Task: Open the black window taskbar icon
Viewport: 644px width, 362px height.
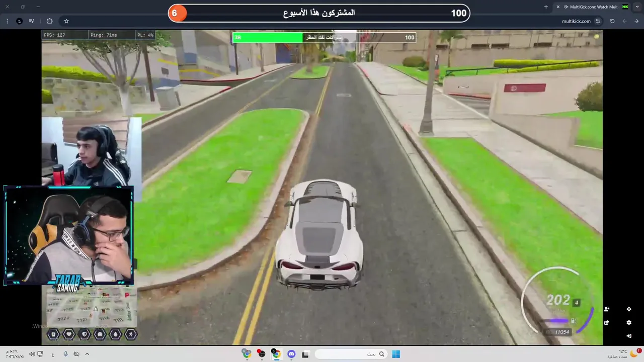Action: (x=305, y=354)
